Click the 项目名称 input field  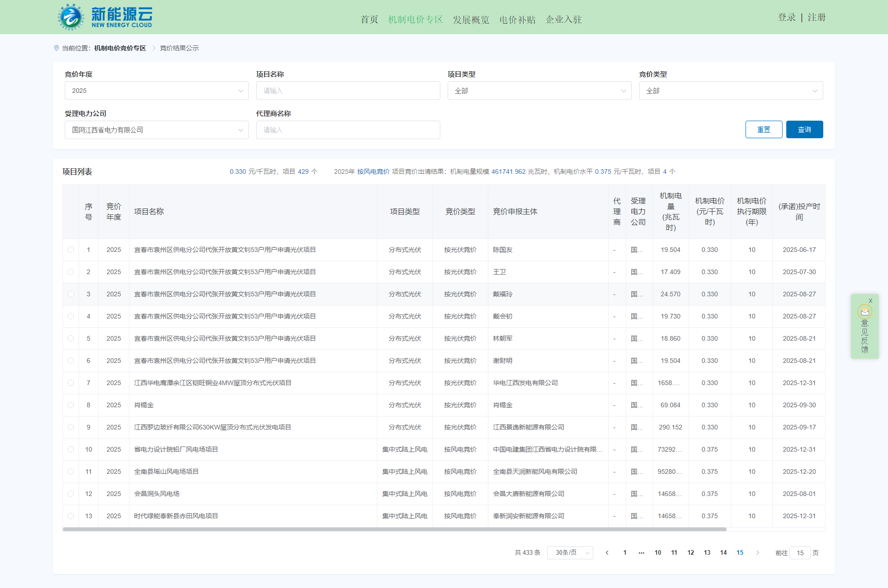348,91
